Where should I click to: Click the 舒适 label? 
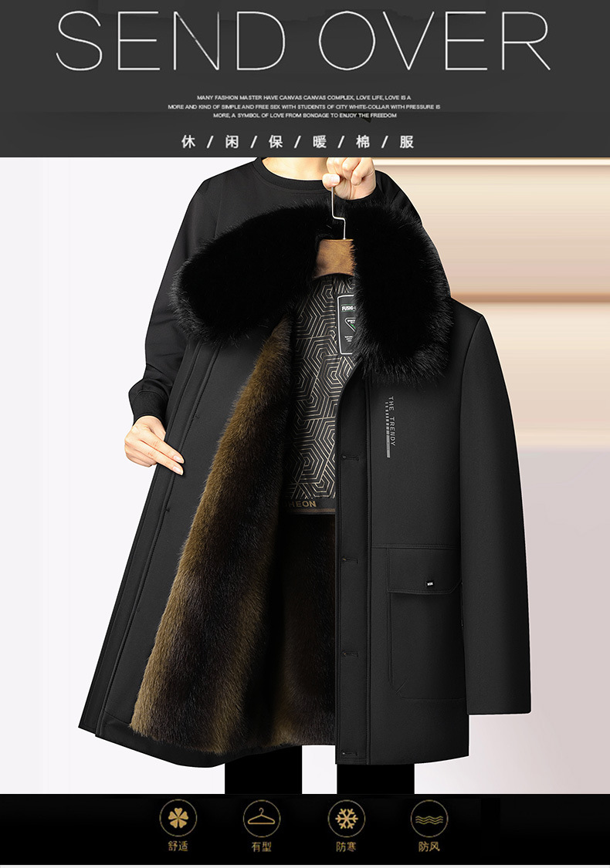178,846
